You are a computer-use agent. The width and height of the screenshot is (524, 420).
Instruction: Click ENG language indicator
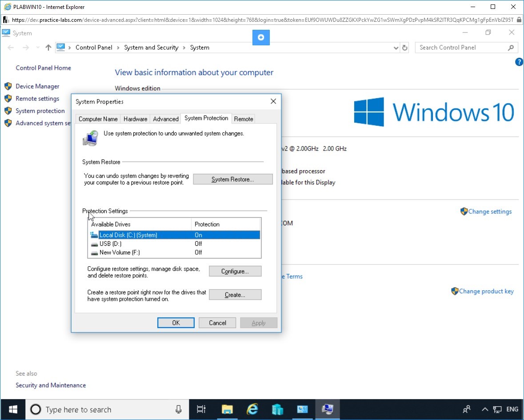tap(512, 409)
